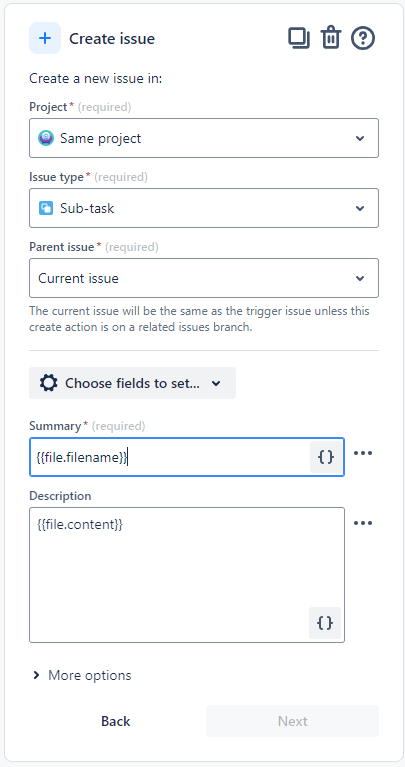Expand the More options section
The width and height of the screenshot is (405, 767).
point(82,676)
